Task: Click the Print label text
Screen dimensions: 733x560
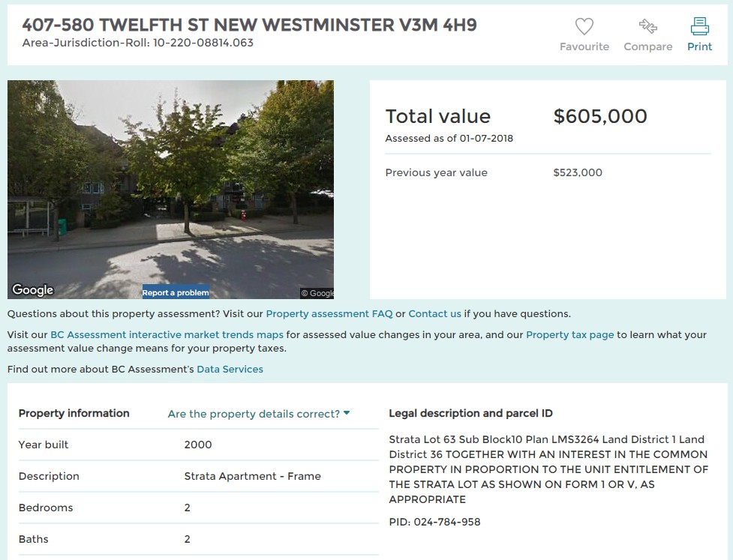Action: tap(699, 46)
